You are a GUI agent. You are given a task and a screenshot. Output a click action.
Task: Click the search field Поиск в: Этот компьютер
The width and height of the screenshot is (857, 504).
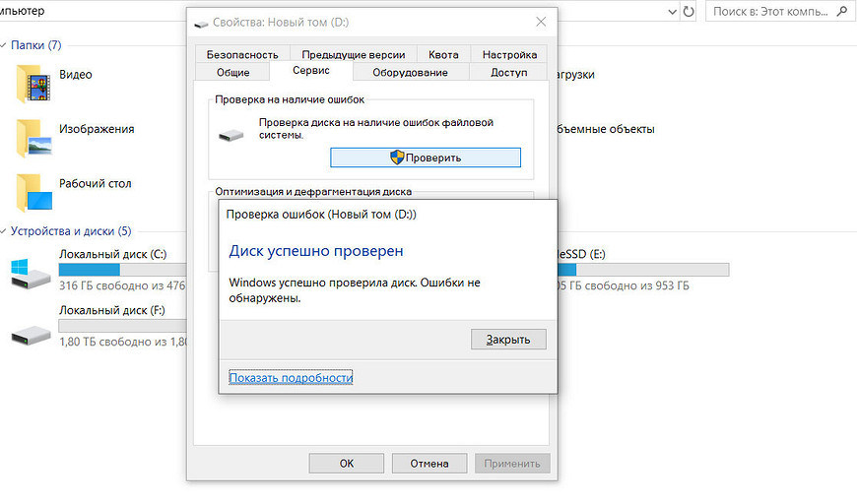coord(768,12)
